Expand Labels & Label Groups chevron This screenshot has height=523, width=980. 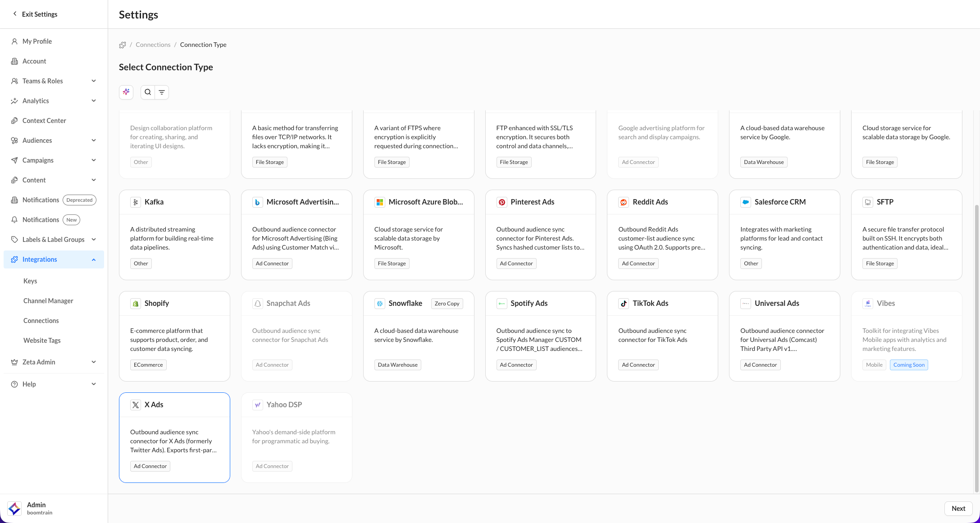pos(94,240)
